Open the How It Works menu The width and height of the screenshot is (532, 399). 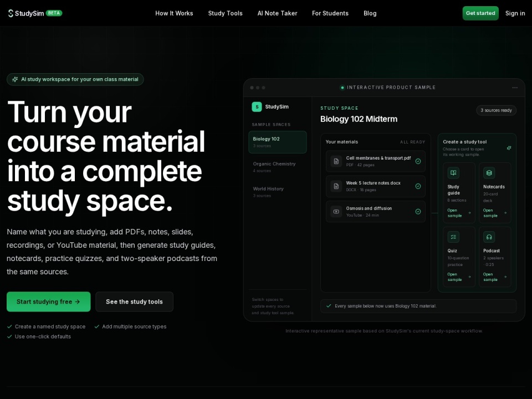click(174, 13)
